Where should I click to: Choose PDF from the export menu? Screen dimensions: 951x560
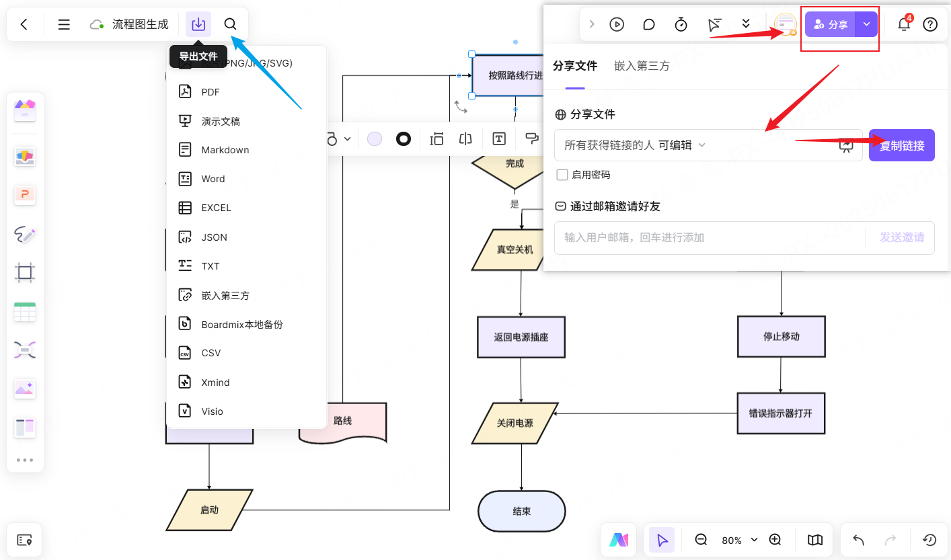click(211, 92)
